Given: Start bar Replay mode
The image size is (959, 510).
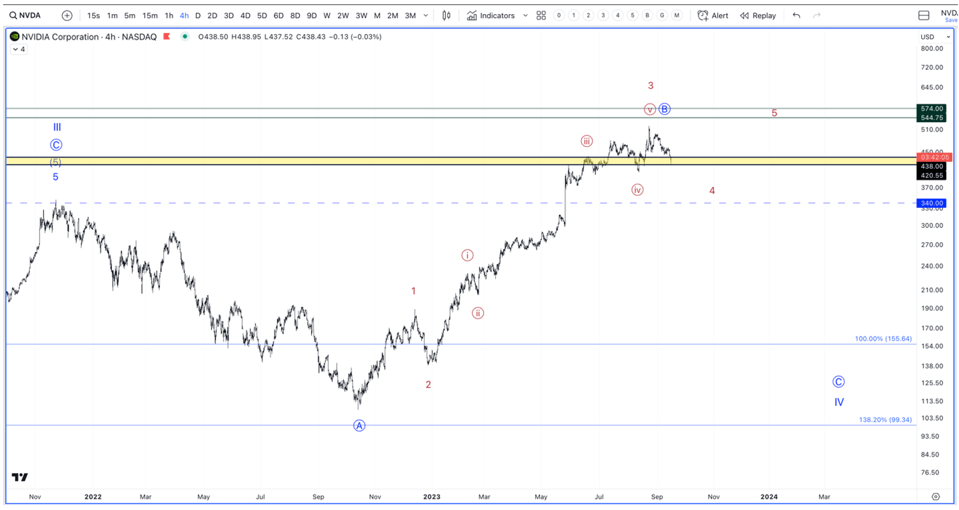Looking at the screenshot, I should click(758, 15).
